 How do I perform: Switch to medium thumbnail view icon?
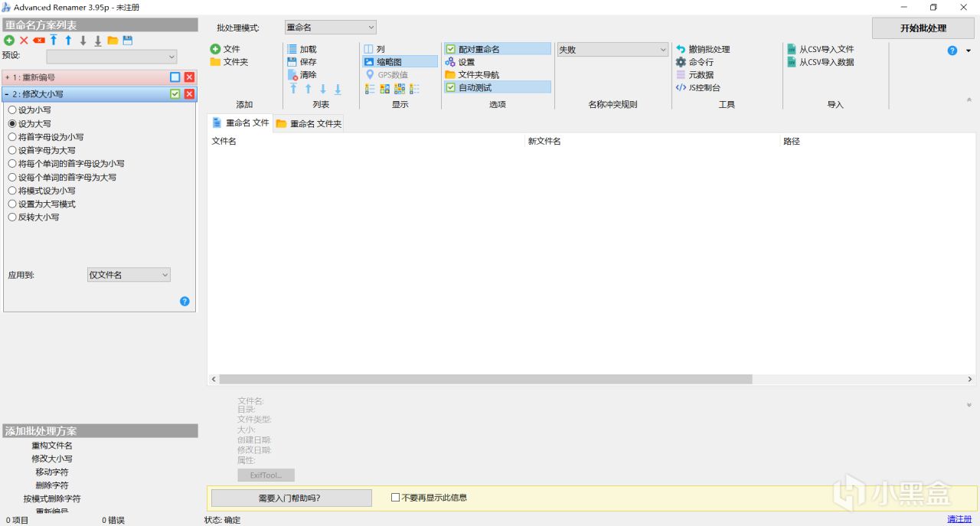(x=385, y=89)
